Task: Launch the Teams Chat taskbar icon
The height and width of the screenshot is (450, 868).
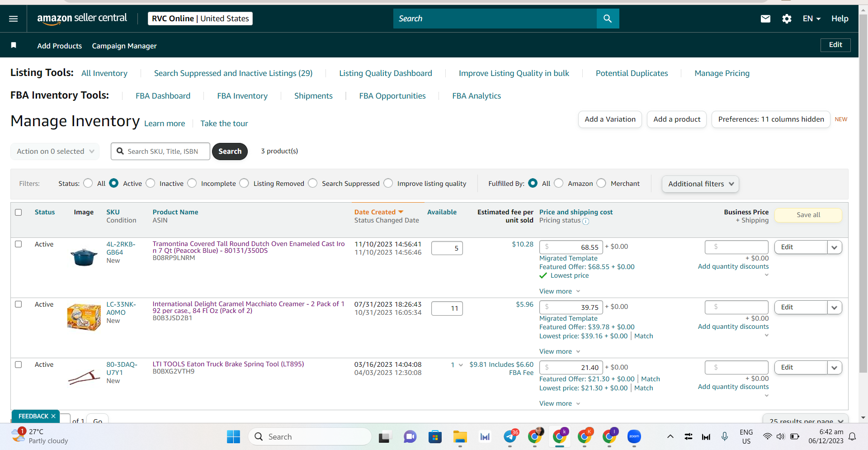Action: tap(410, 437)
